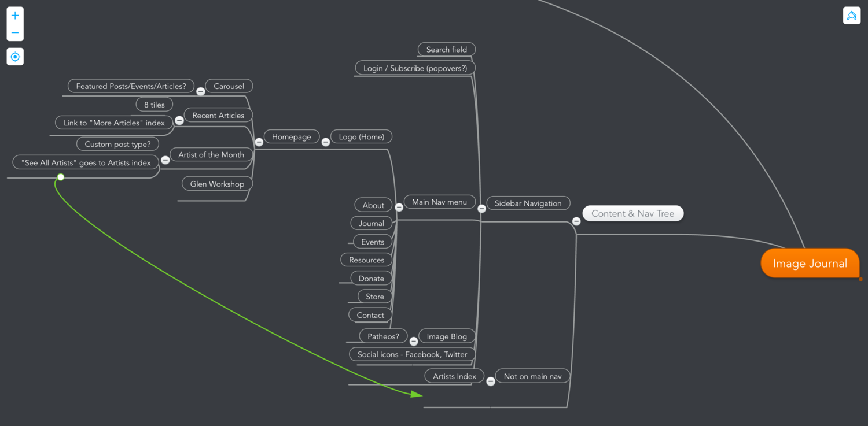Image resolution: width=868 pixels, height=426 pixels.
Task: Collapse the Content & Nav Tree branch
Action: (576, 221)
